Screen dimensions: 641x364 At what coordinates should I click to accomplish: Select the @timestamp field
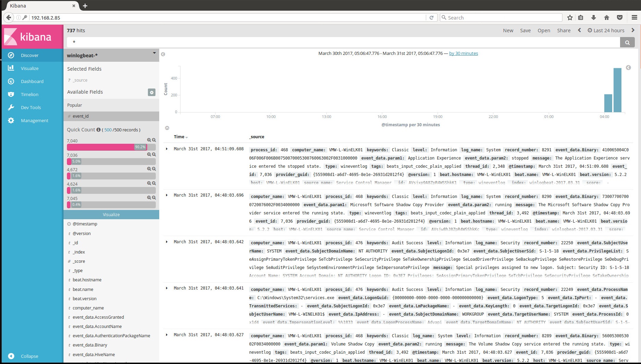(85, 224)
